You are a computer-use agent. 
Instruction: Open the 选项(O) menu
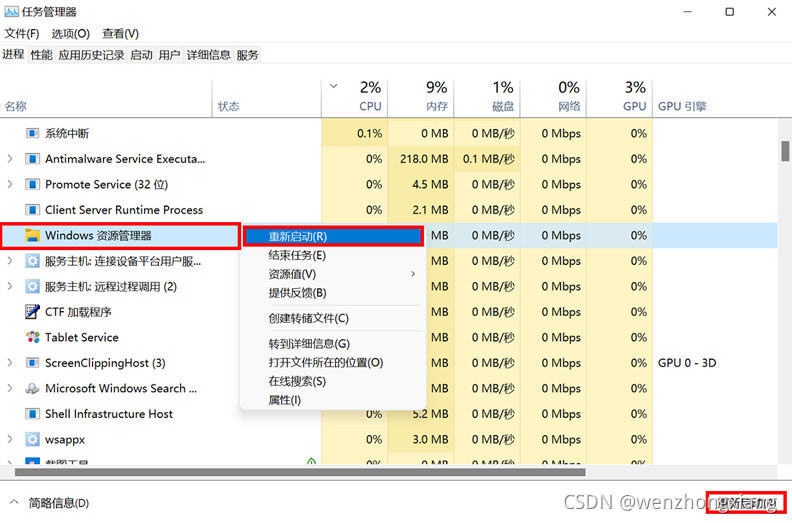point(71,33)
